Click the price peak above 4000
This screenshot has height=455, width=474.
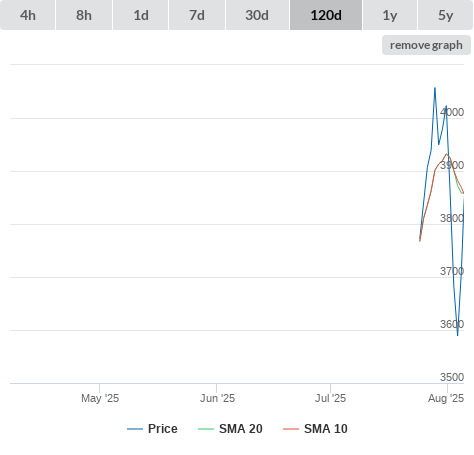(435, 88)
